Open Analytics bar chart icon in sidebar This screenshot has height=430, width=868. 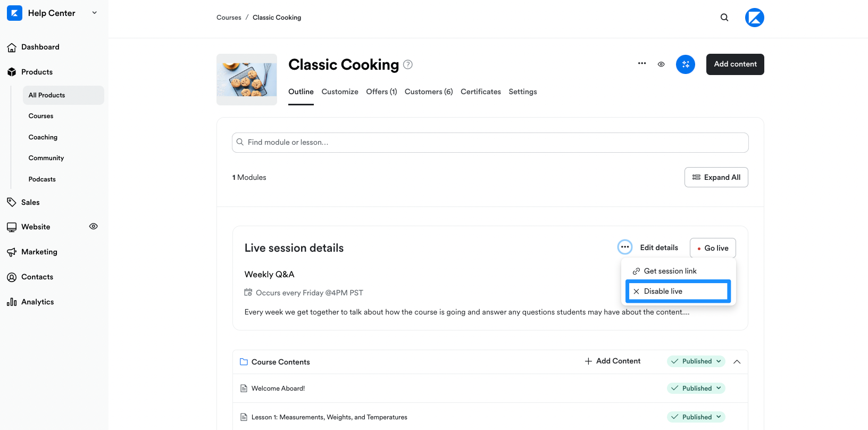click(12, 302)
